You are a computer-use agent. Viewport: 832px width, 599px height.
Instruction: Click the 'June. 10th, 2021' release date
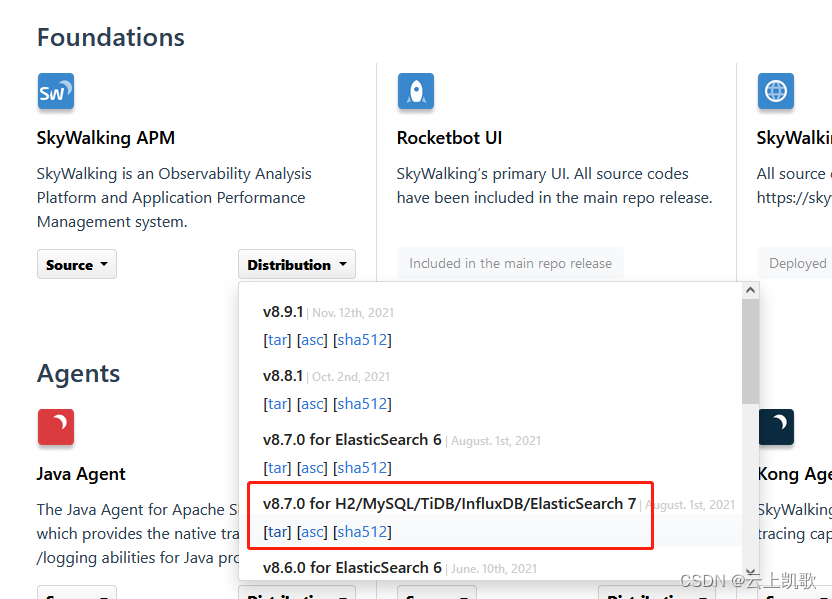point(494,569)
